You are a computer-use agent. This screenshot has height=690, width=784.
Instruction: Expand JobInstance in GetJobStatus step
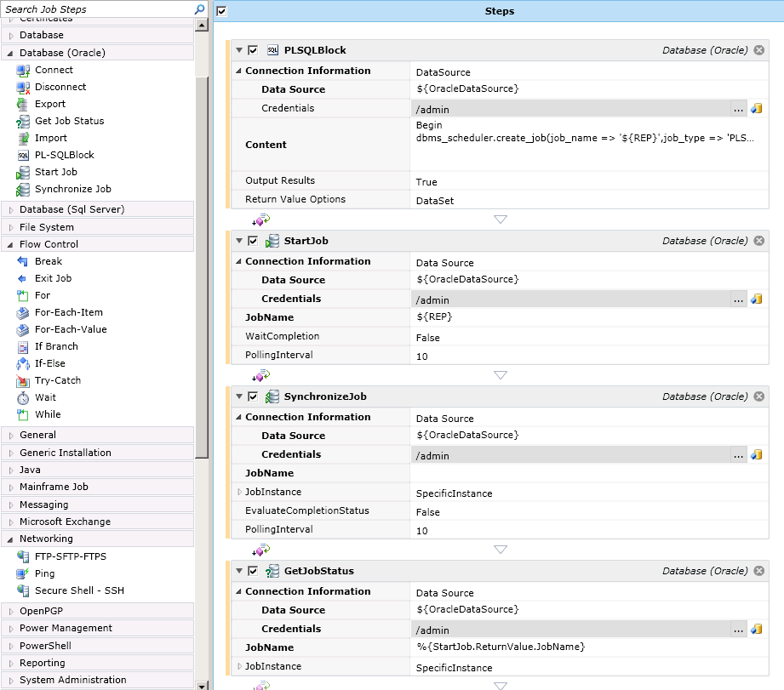239,666
